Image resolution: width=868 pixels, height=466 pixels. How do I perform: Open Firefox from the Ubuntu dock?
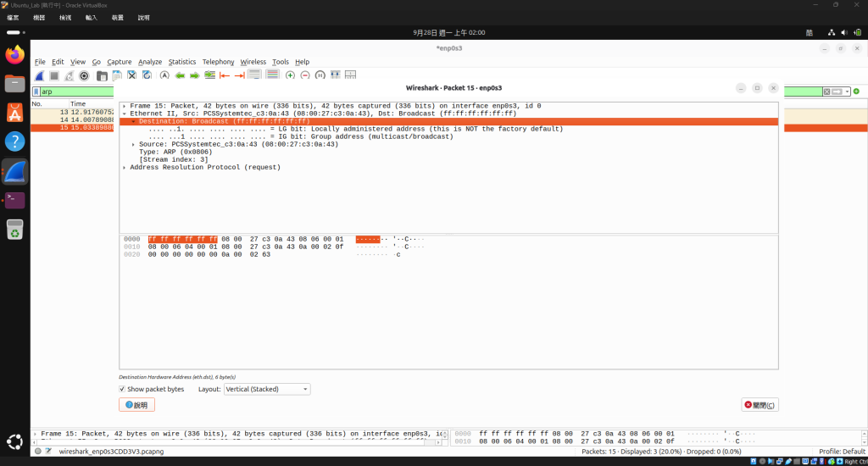pyautogui.click(x=15, y=55)
